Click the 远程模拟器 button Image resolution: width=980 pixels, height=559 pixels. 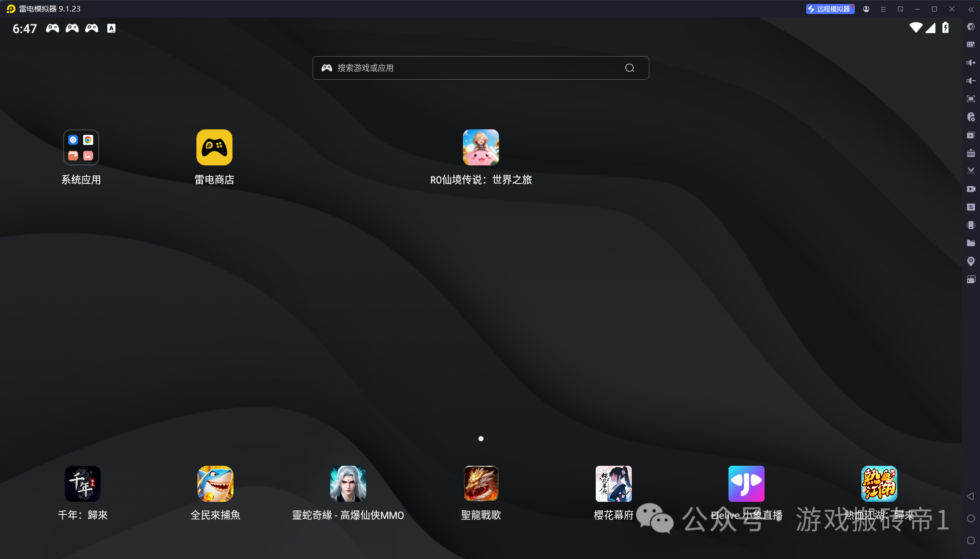(830, 9)
